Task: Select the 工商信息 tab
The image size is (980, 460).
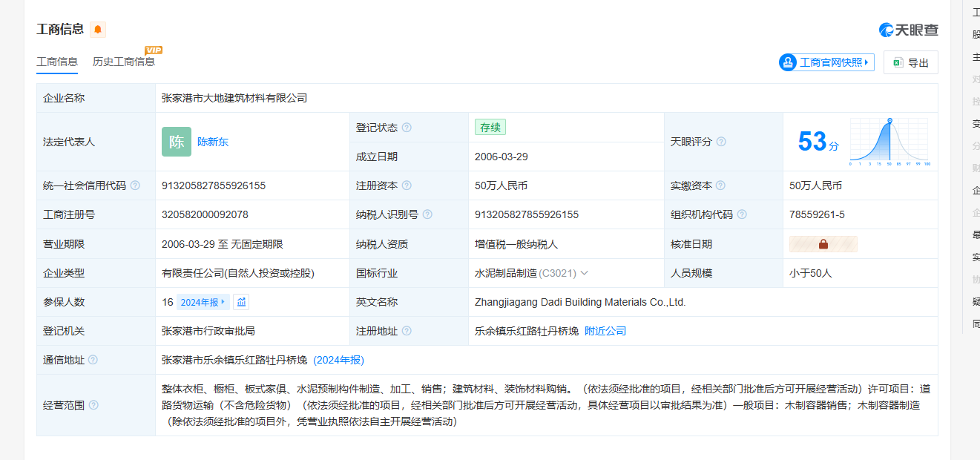Action: tap(57, 62)
